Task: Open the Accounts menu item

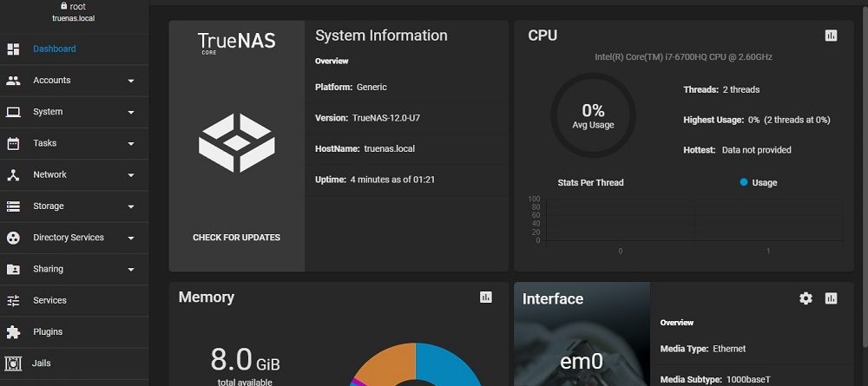Action: [74, 81]
